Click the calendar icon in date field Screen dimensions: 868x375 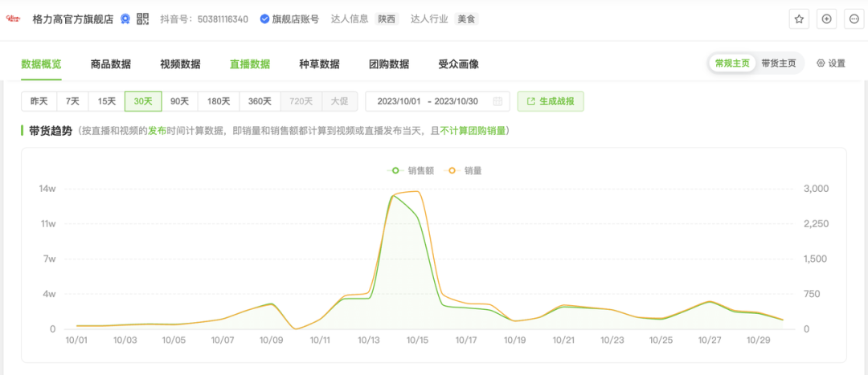point(497,101)
